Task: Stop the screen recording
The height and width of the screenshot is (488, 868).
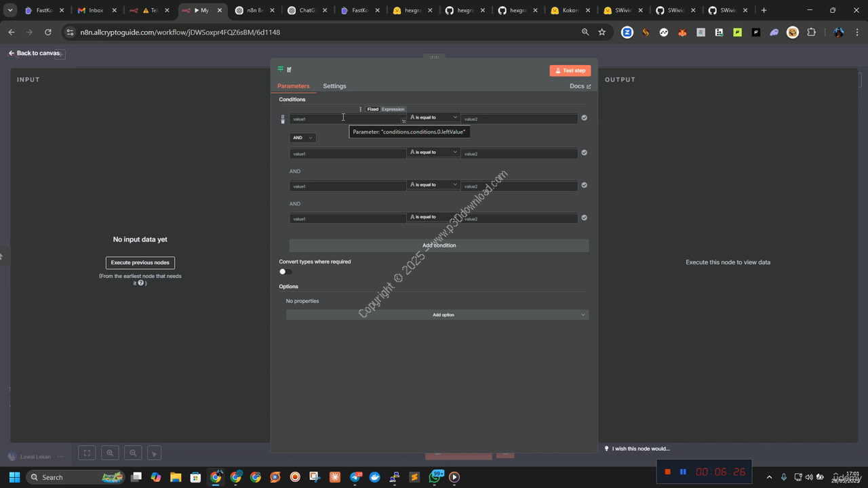Action: point(667,472)
